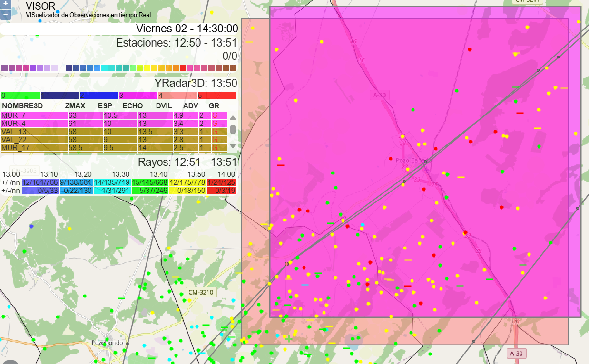The width and height of the screenshot is (589, 364).
Task: Grab the storm table scrollbar thumb
Action: [x=233, y=129]
